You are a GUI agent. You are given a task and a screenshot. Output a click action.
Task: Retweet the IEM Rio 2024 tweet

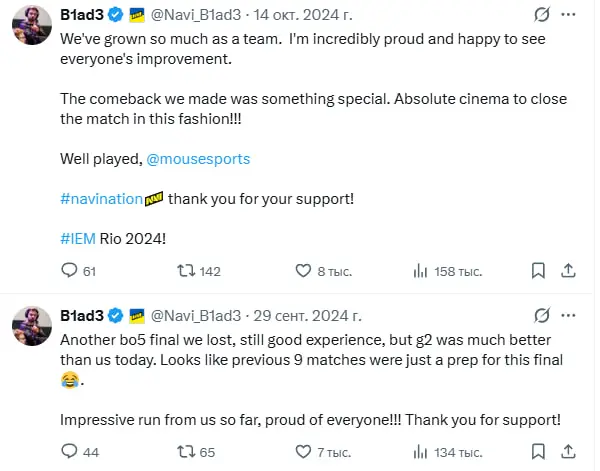[185, 271]
